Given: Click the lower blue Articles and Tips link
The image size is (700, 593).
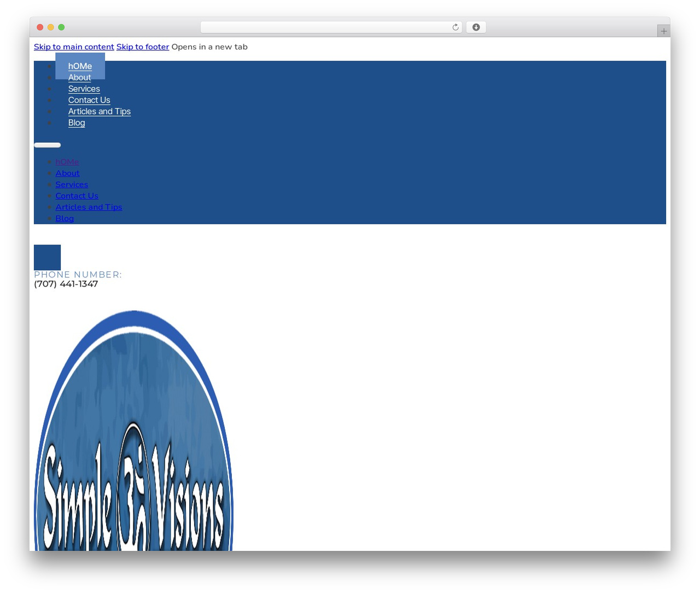Looking at the screenshot, I should coord(89,207).
